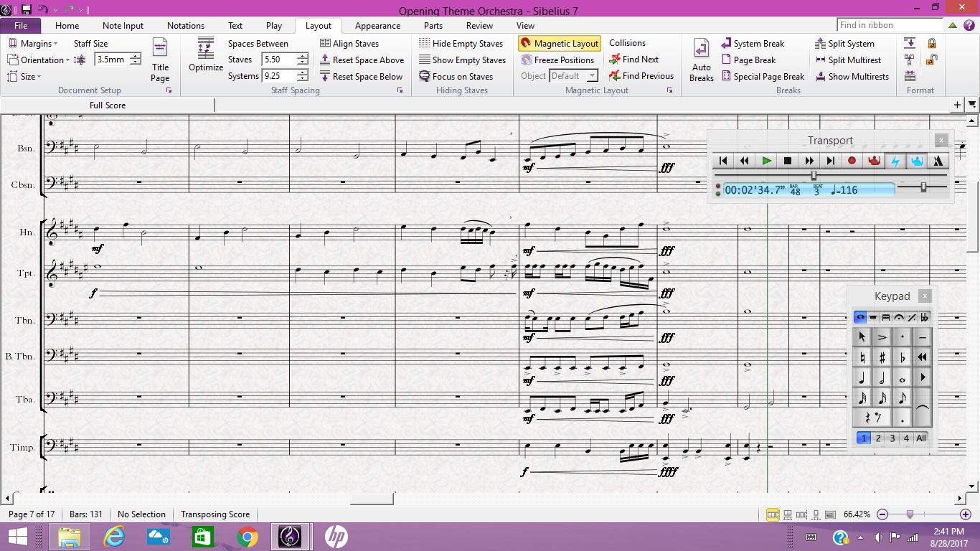Rewind using Transport double-left arrow
Screen dimensions: 980x551
[x=745, y=161]
